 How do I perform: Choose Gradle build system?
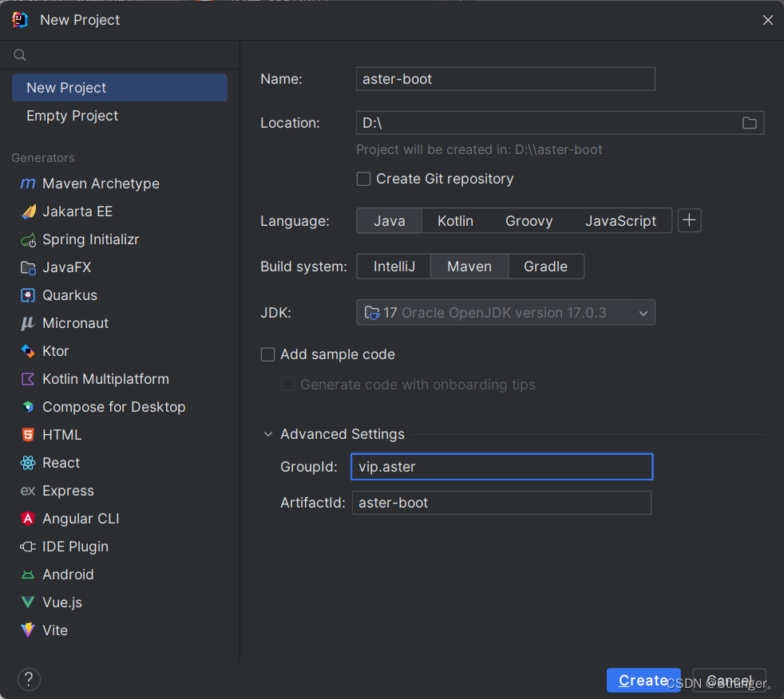[x=545, y=267]
